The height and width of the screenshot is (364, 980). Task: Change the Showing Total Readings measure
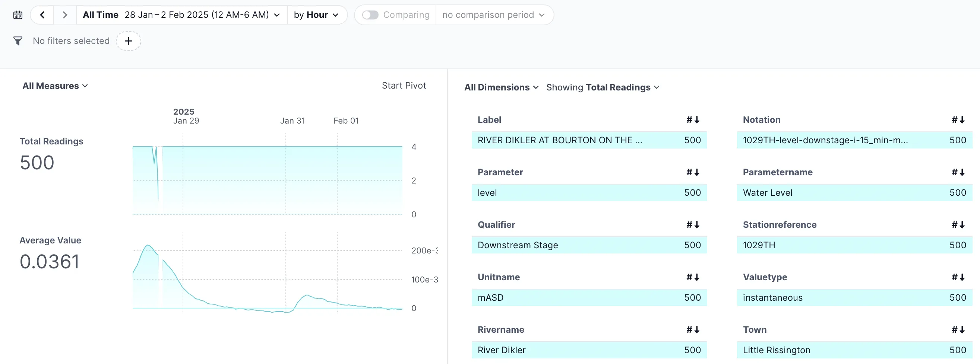(x=603, y=87)
